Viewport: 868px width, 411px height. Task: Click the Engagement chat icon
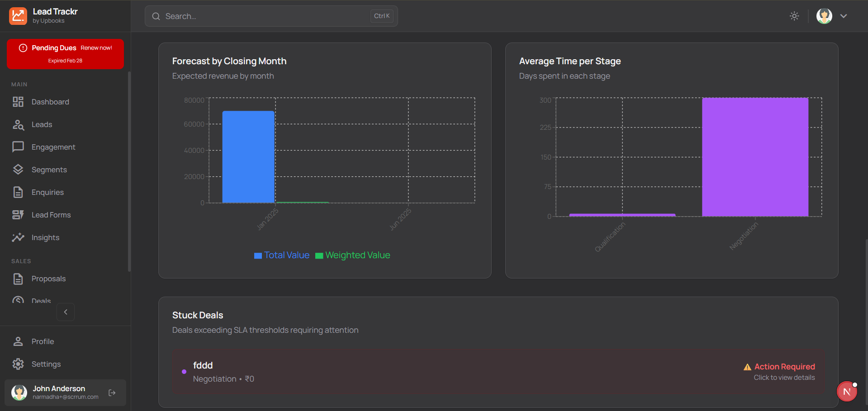[18, 147]
